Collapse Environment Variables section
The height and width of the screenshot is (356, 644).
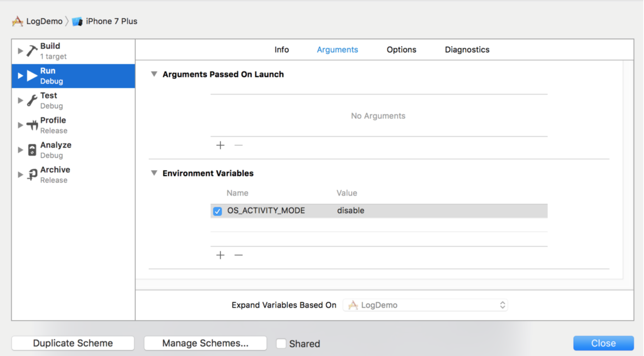[154, 173]
